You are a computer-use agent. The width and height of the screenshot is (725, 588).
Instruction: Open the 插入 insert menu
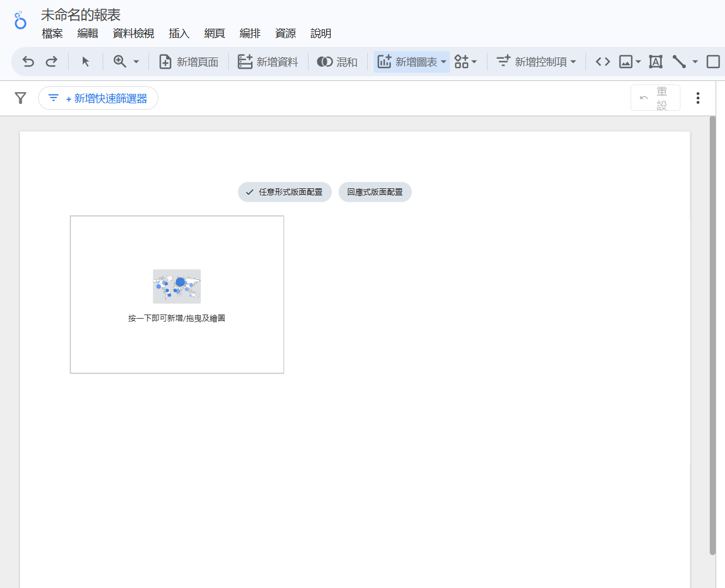tap(179, 33)
